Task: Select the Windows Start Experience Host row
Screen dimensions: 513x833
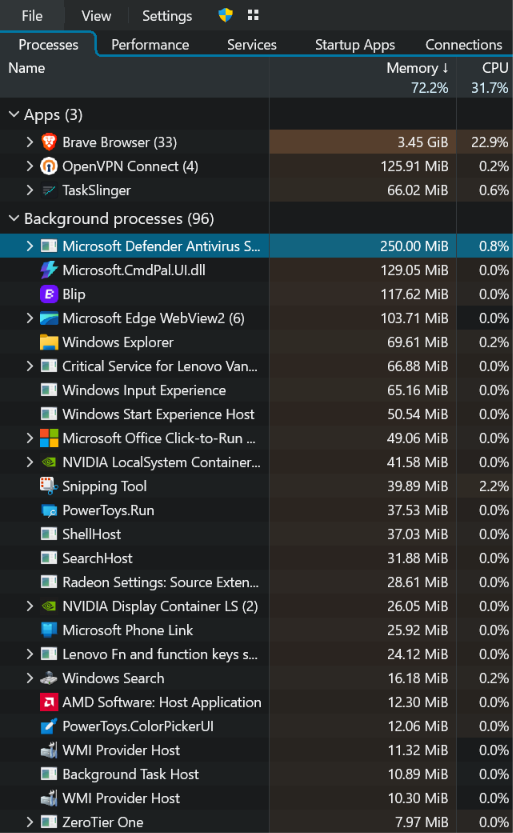Action: pyautogui.click(x=256, y=414)
